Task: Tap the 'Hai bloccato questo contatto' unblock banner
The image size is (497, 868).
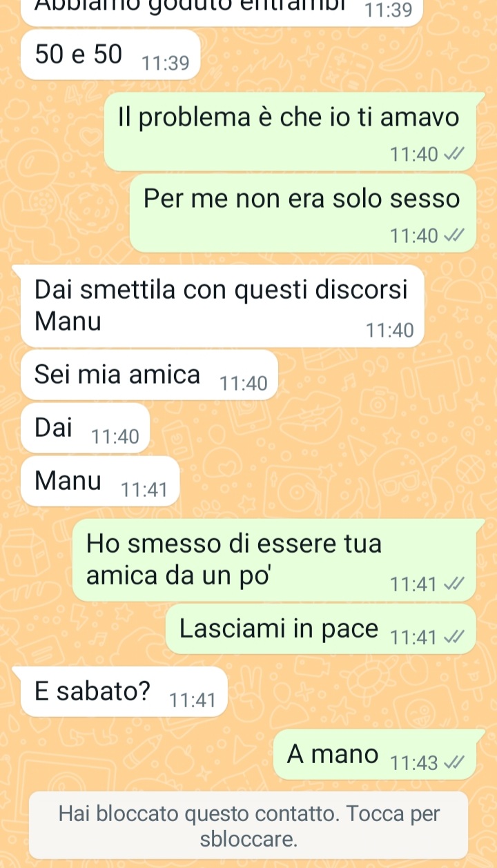Action: 248,826
